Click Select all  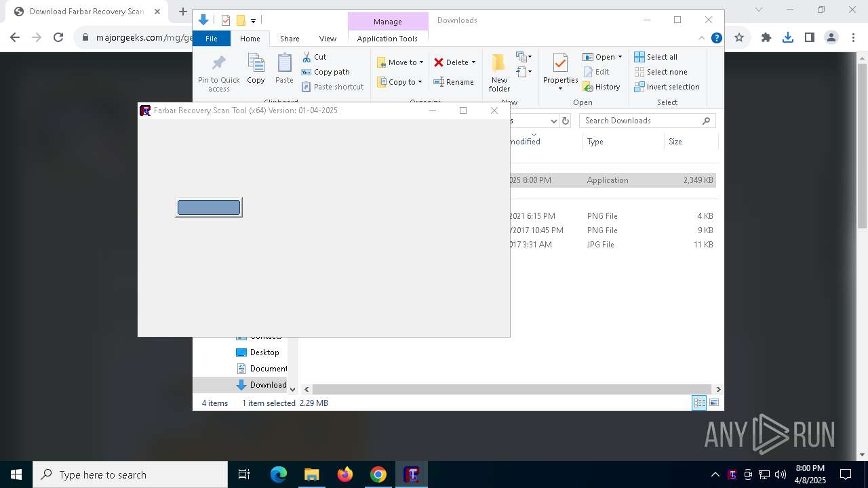[x=655, y=57]
